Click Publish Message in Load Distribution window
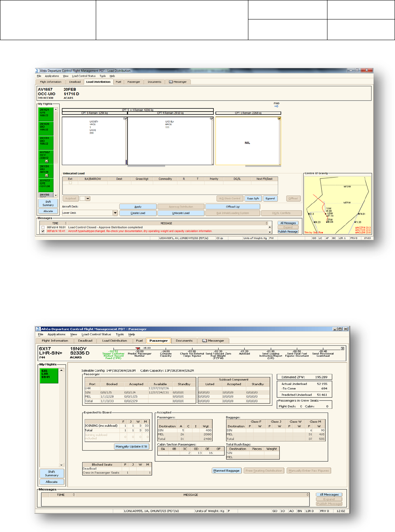The height and width of the screenshot is (532, 395). 288,231
